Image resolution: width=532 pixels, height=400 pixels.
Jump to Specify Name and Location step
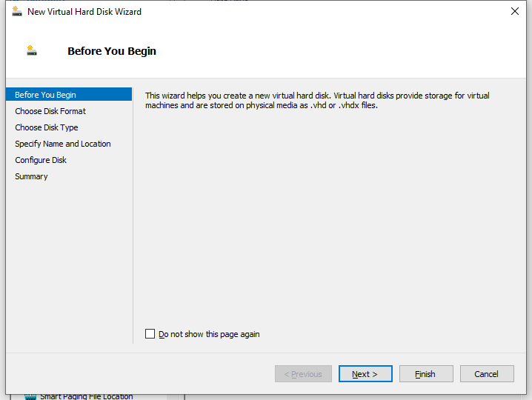(x=63, y=144)
